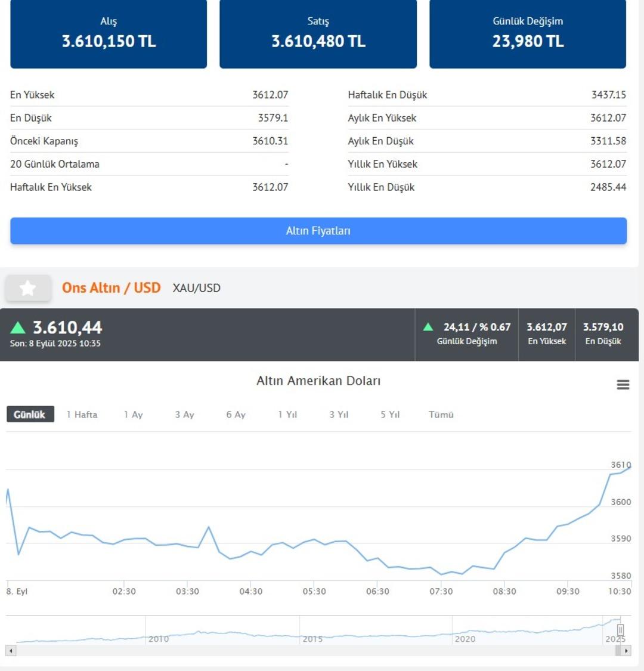Click the Önceki Kapanış value 3610.31
The height and width of the screenshot is (671, 644).
[x=270, y=141]
